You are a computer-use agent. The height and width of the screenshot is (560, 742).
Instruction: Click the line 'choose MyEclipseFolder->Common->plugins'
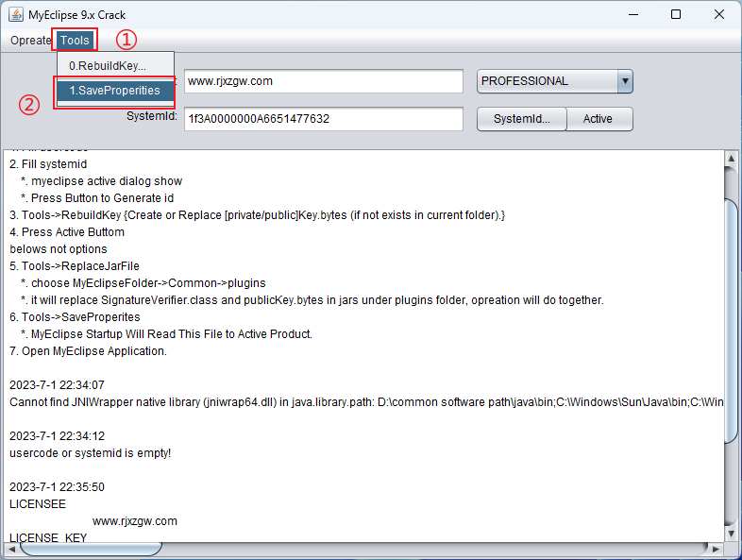(148, 283)
